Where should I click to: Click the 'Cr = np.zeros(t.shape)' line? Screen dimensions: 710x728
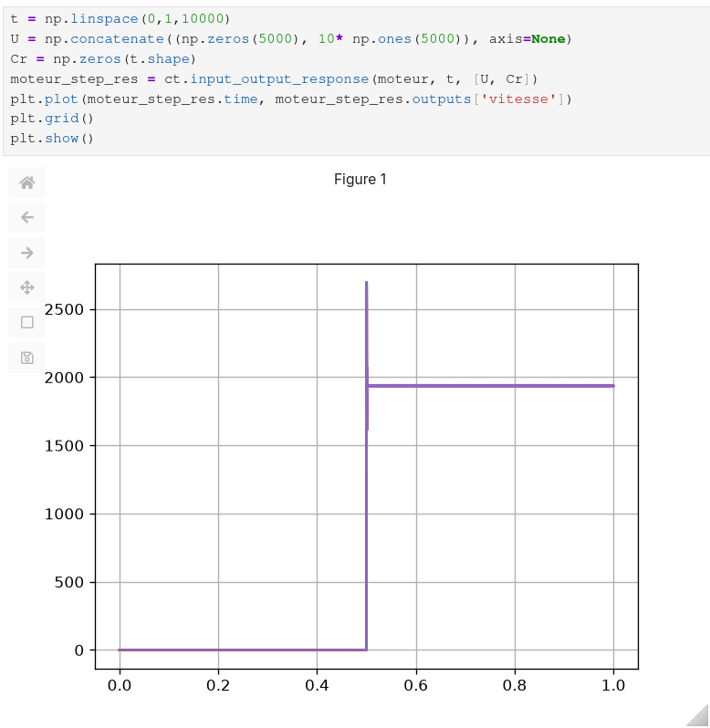click(x=103, y=59)
